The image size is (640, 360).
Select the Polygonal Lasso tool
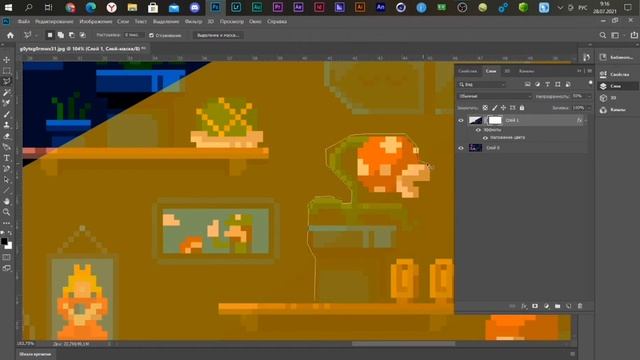pyautogui.click(x=7, y=81)
